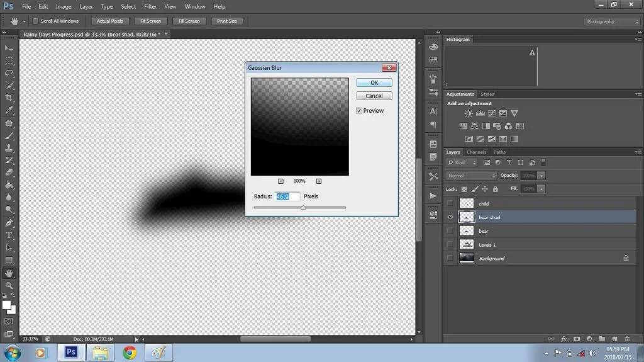Open the layer Kind filter dropdown
Viewport: 644px width, 362px height.
(x=462, y=162)
